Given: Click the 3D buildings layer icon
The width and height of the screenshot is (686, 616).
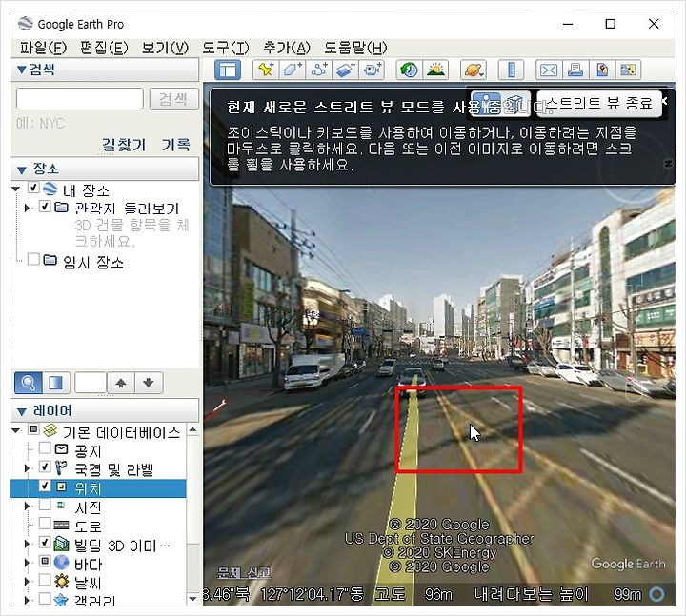Looking at the screenshot, I should [x=62, y=544].
